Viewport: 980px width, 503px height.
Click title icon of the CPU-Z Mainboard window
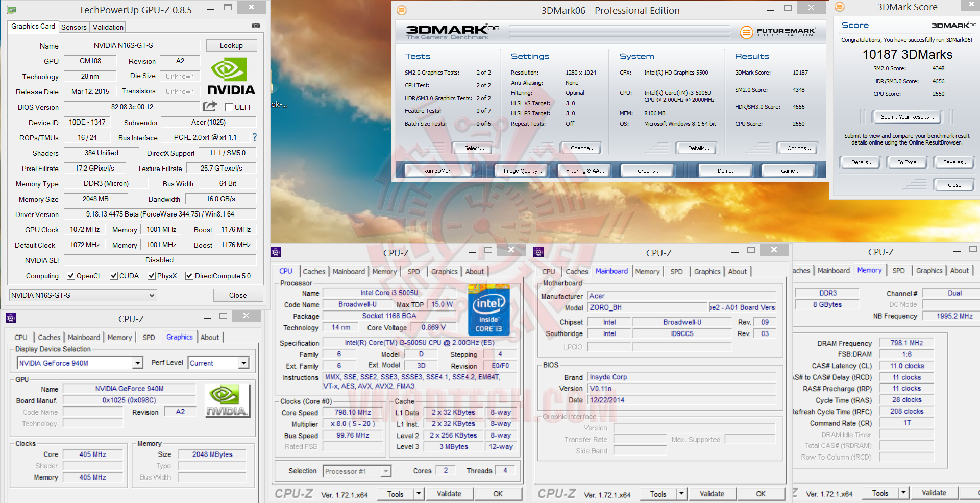538,252
